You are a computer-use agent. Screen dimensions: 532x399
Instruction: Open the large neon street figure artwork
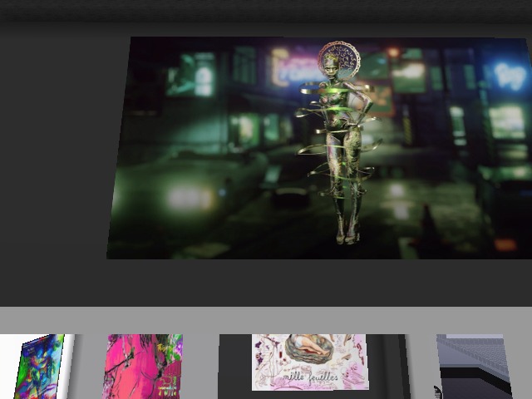click(x=319, y=148)
